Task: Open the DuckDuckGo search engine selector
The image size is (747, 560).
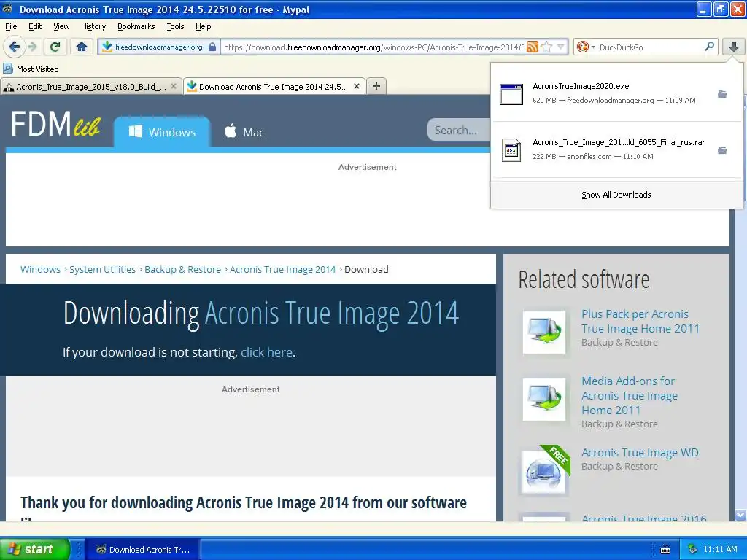Action: (586, 47)
